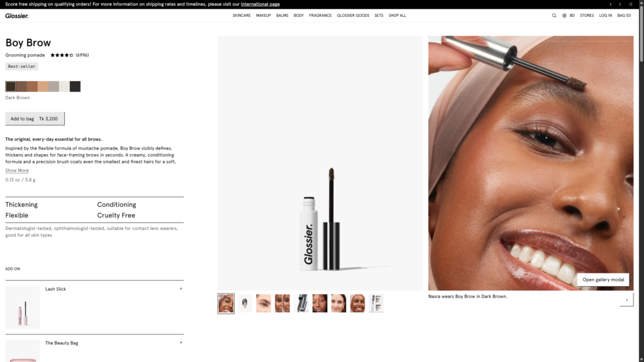Image resolution: width=644 pixels, height=362 pixels.
Task: Expand The Beauty Bag add-on
Action: point(180,343)
